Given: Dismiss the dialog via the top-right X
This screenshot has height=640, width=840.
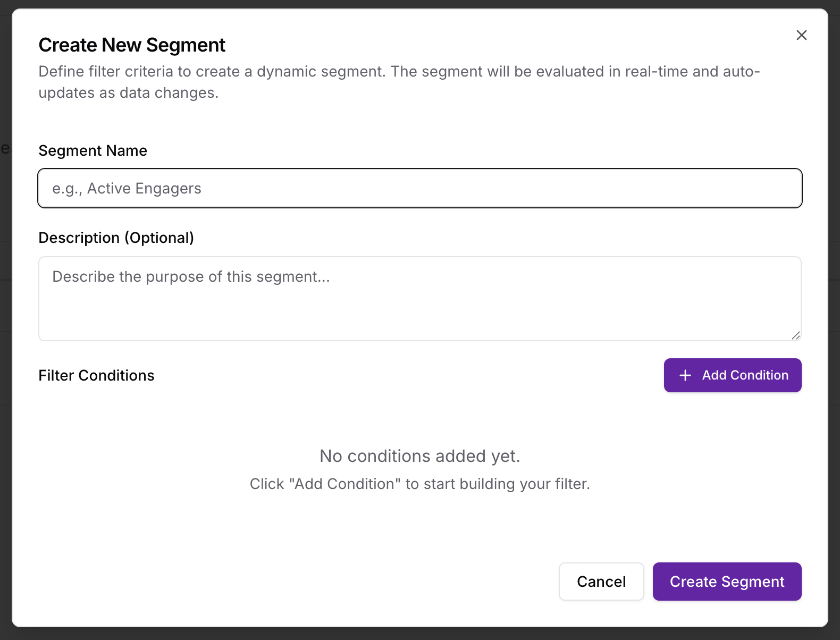Looking at the screenshot, I should coord(802,35).
